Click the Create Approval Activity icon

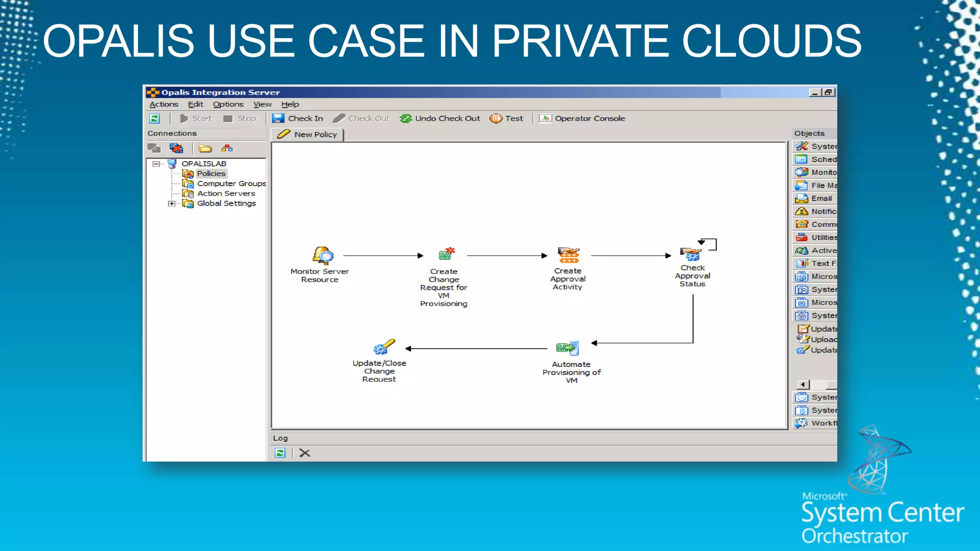(568, 255)
